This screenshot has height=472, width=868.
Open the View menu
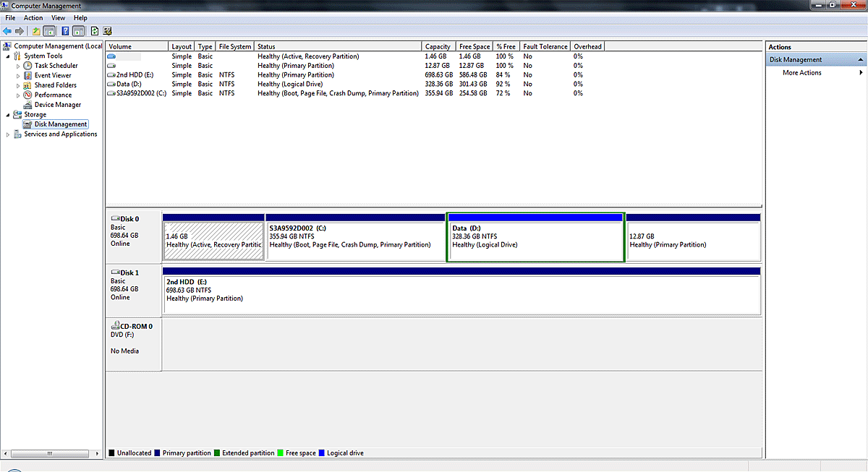58,17
